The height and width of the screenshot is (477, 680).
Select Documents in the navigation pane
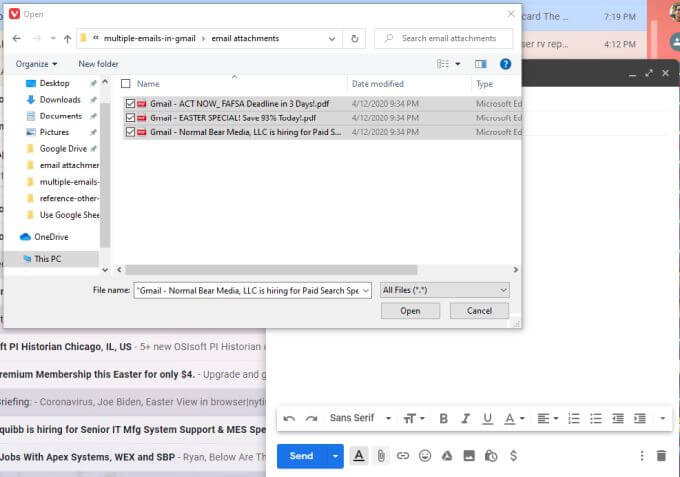coord(60,116)
